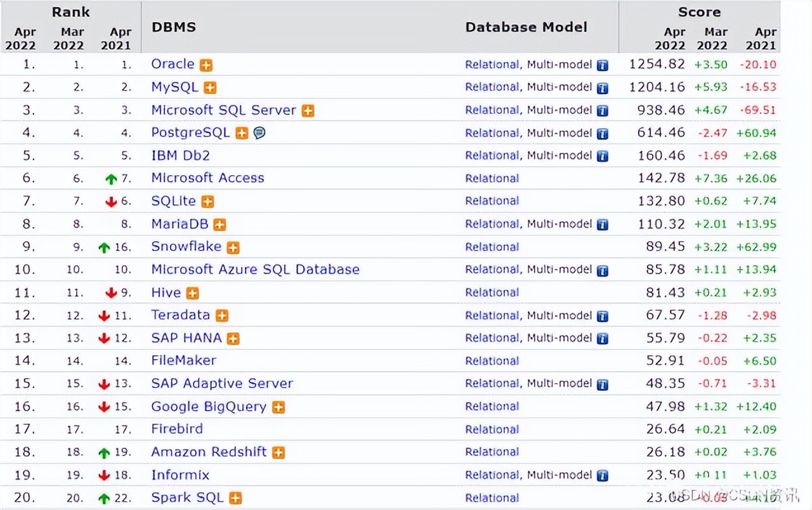The image size is (812, 510).
Task: Click the Relational link in FileMaker row
Action: [x=492, y=362]
